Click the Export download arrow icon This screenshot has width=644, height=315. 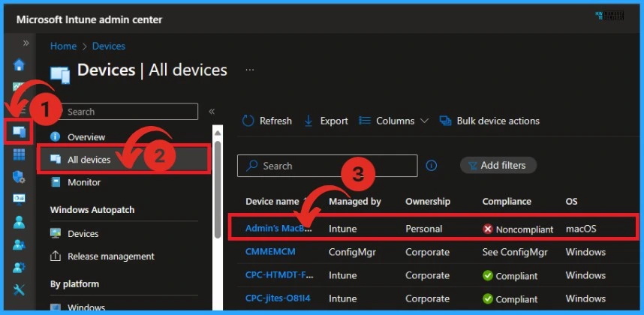pos(308,121)
